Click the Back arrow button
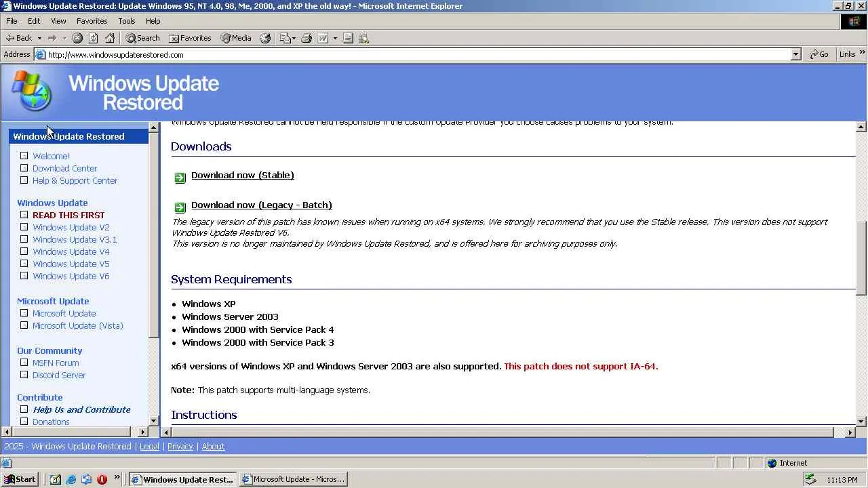Image resolution: width=868 pixels, height=488 pixels. [x=19, y=38]
